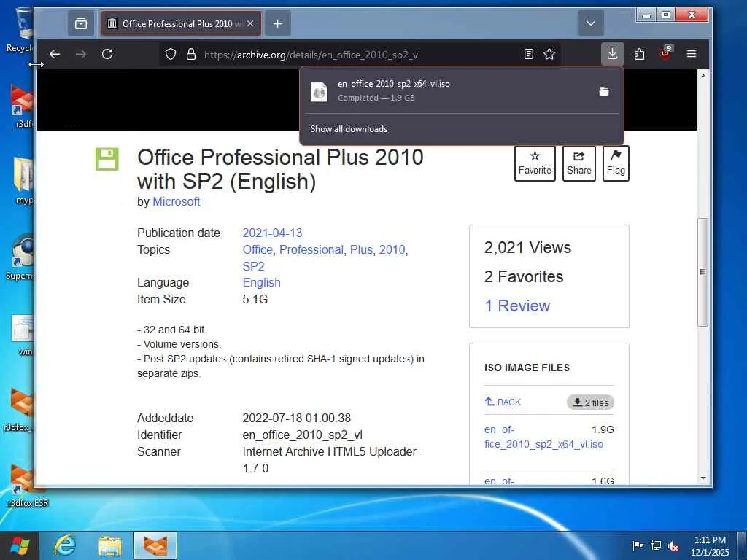Select the Office Professional Plus 2010 tab

181,23
